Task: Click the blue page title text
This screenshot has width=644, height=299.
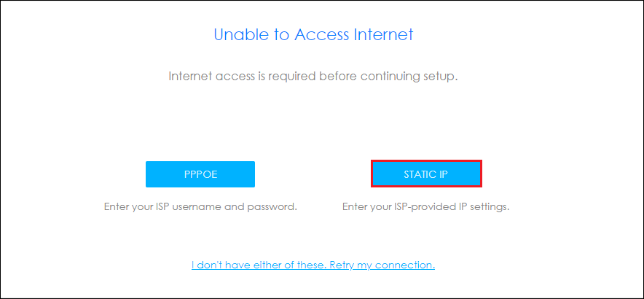Action: coord(313,35)
